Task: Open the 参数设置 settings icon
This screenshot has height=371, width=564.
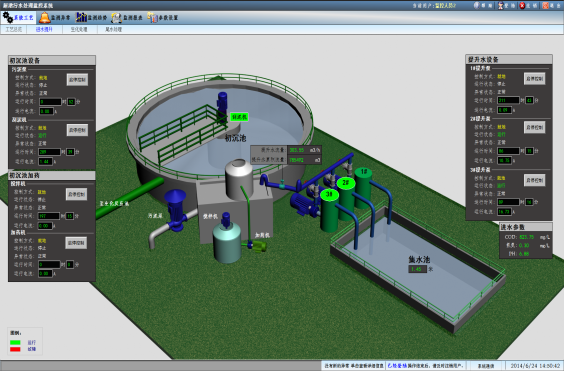Action: [153, 17]
